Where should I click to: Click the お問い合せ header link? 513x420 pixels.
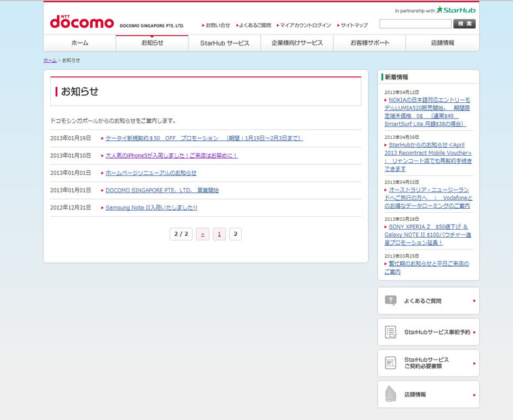click(x=216, y=25)
